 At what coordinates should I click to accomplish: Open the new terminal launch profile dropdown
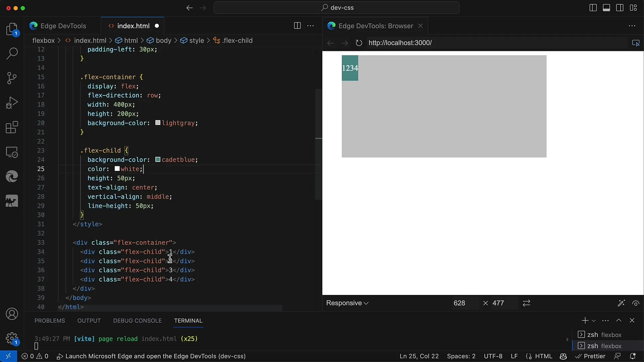pos(594,321)
